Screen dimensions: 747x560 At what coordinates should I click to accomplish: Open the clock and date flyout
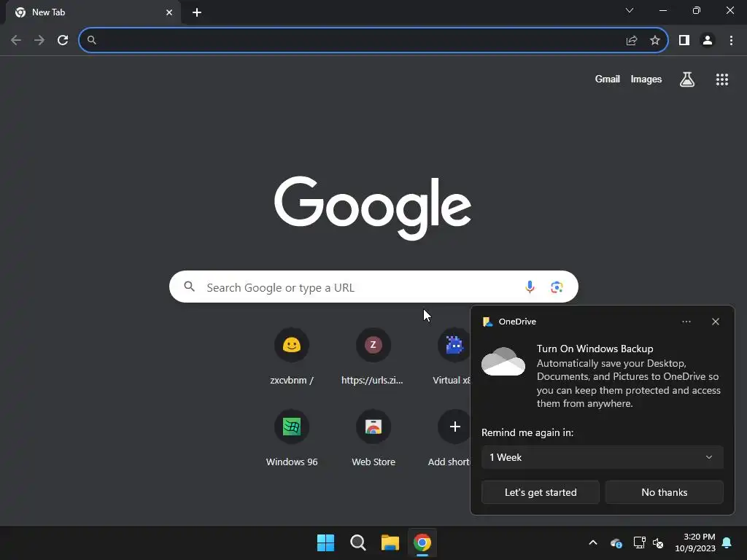click(695, 542)
